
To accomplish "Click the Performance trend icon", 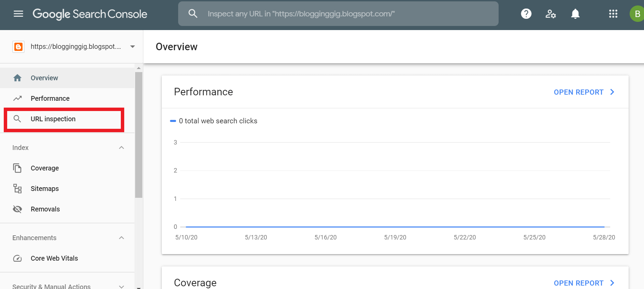I will (17, 98).
